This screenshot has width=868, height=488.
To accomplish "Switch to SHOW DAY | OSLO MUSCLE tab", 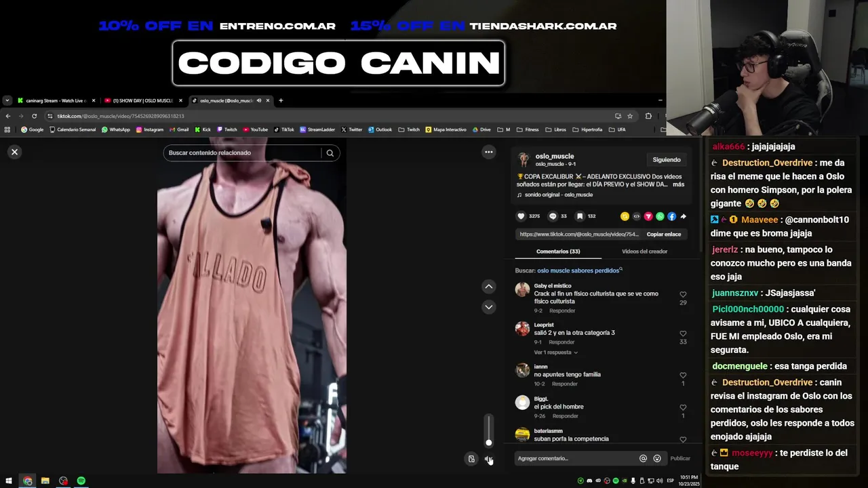I will click(x=142, y=100).
